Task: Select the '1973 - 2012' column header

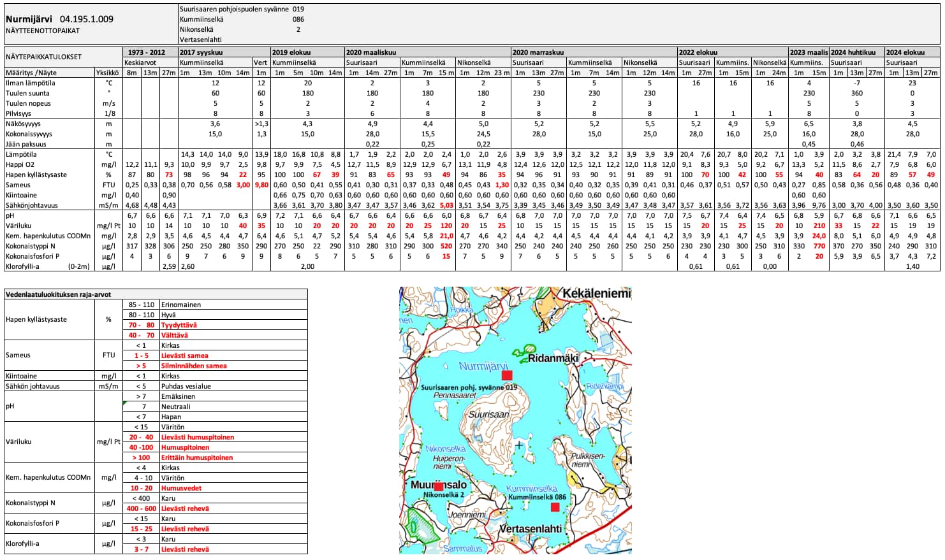Action: (146, 52)
